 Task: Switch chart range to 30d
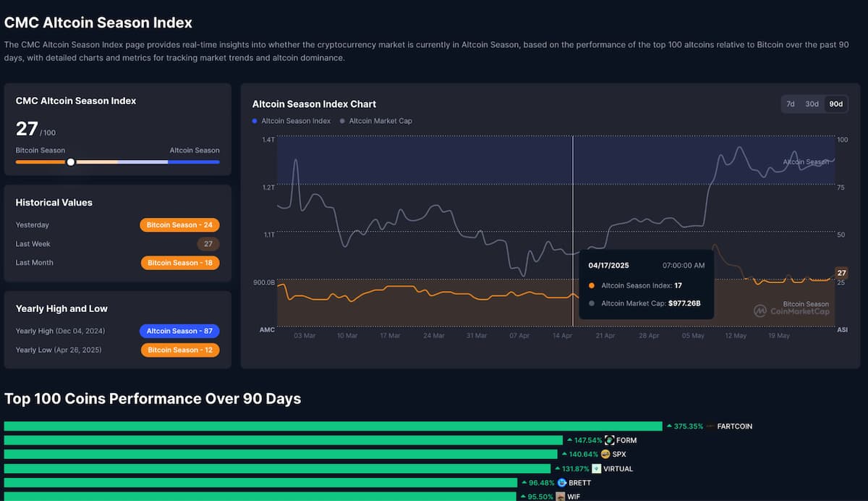pyautogui.click(x=812, y=104)
